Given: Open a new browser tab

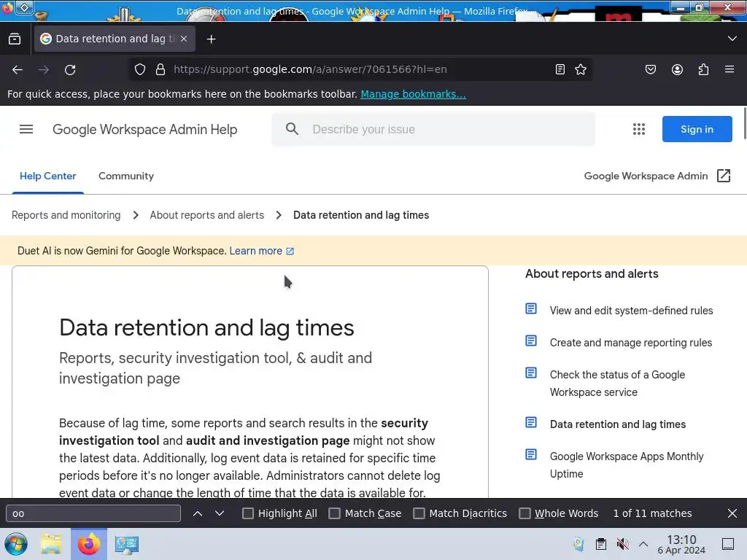Looking at the screenshot, I should [211, 39].
